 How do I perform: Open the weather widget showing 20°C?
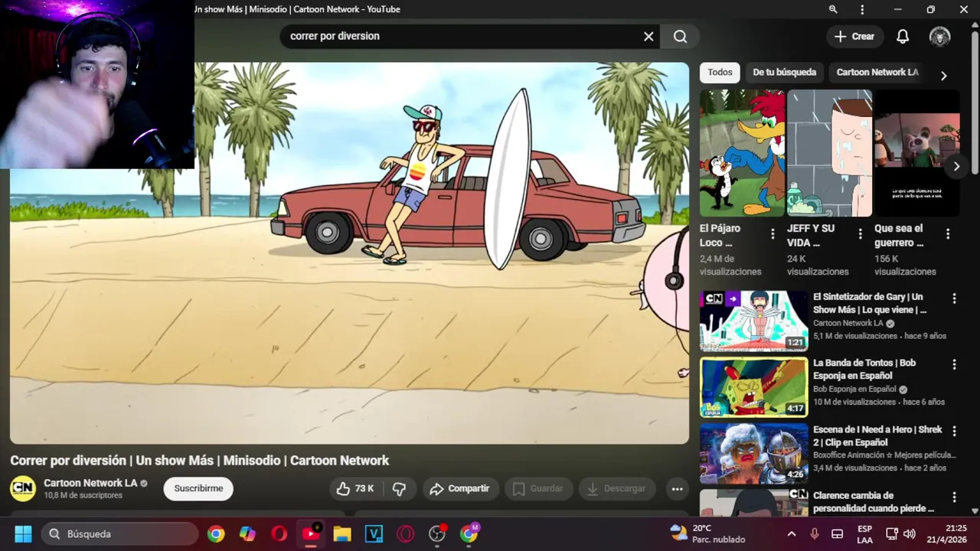click(x=707, y=533)
